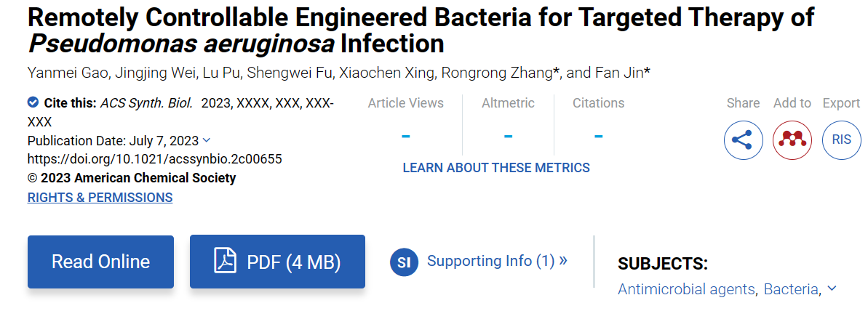The image size is (868, 311).
Task: Expand the Publication Date chevron
Action: (207, 140)
